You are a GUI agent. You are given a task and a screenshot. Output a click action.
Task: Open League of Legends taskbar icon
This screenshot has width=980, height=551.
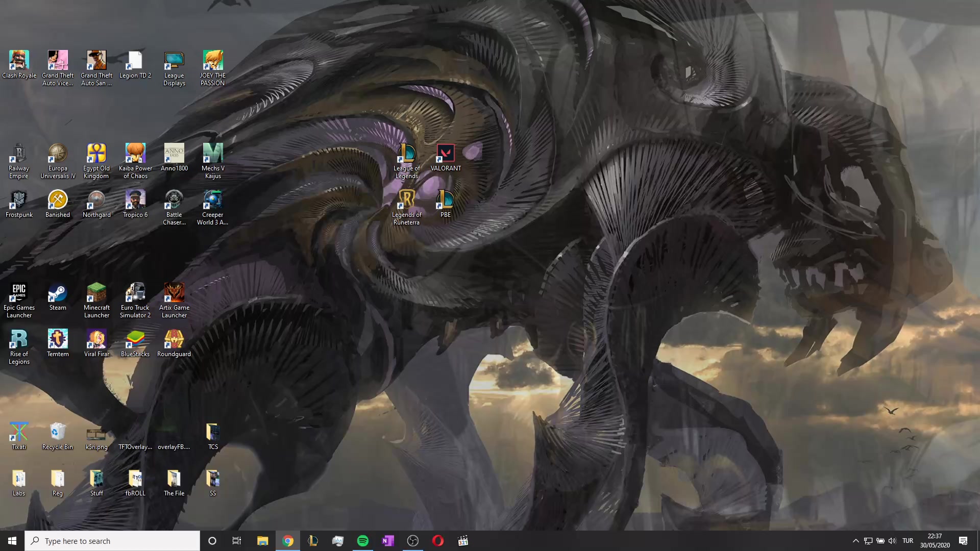(x=313, y=541)
